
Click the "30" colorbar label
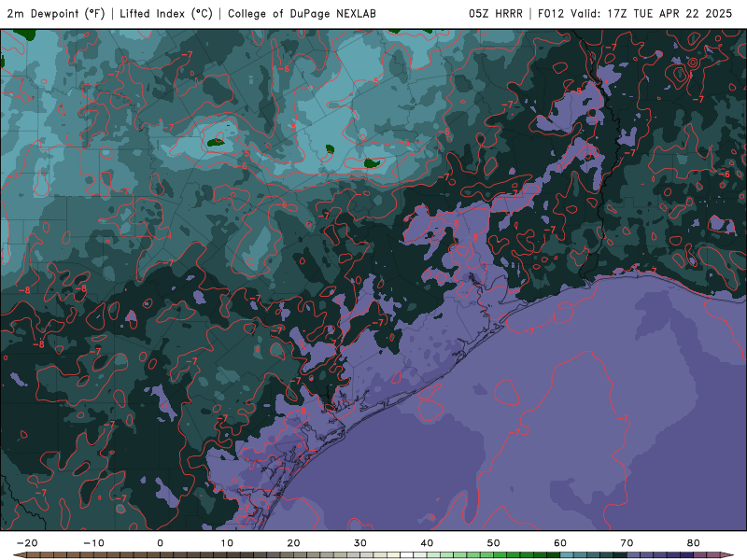click(360, 543)
